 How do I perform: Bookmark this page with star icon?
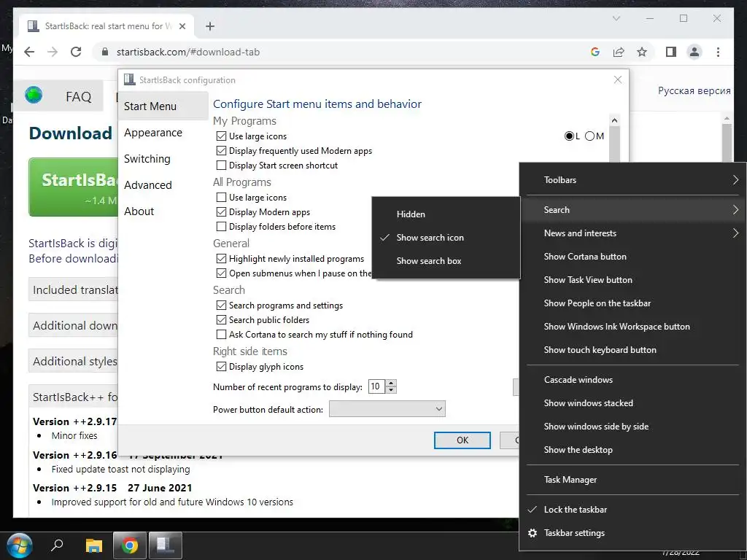[x=642, y=52]
